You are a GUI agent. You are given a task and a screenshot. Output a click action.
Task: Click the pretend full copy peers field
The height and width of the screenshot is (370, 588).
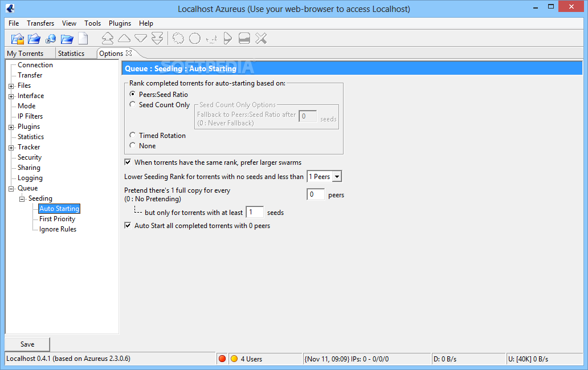[316, 194]
